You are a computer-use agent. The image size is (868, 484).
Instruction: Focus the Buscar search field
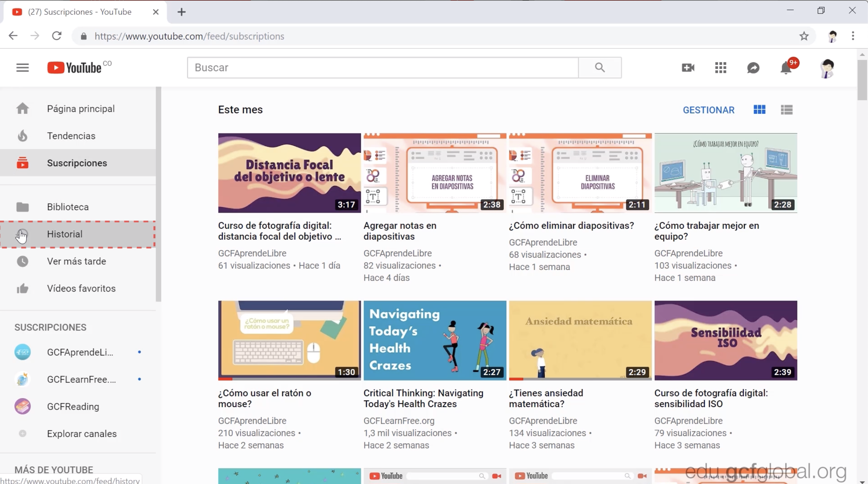point(383,68)
